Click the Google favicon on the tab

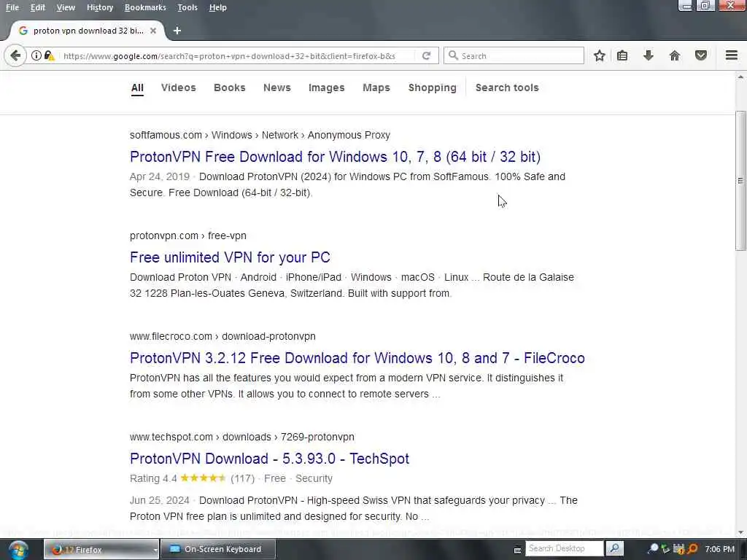pyautogui.click(x=23, y=31)
